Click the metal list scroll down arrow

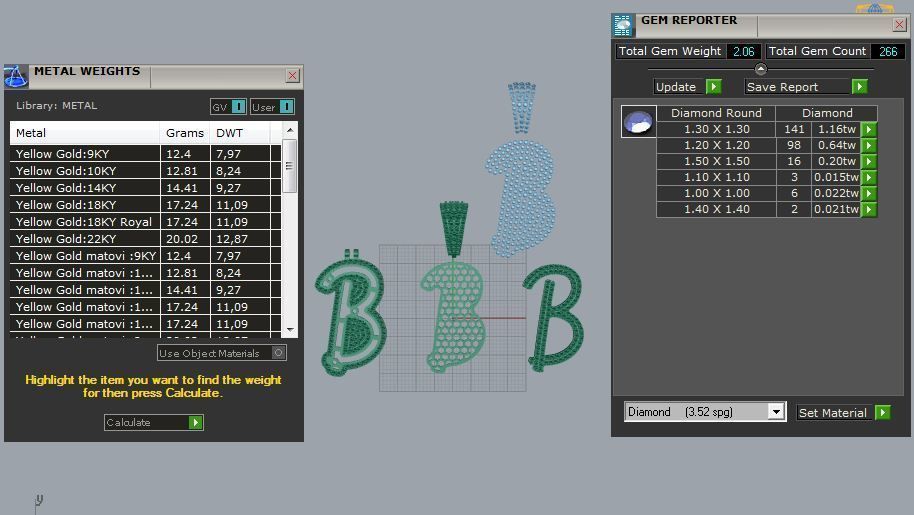click(290, 330)
